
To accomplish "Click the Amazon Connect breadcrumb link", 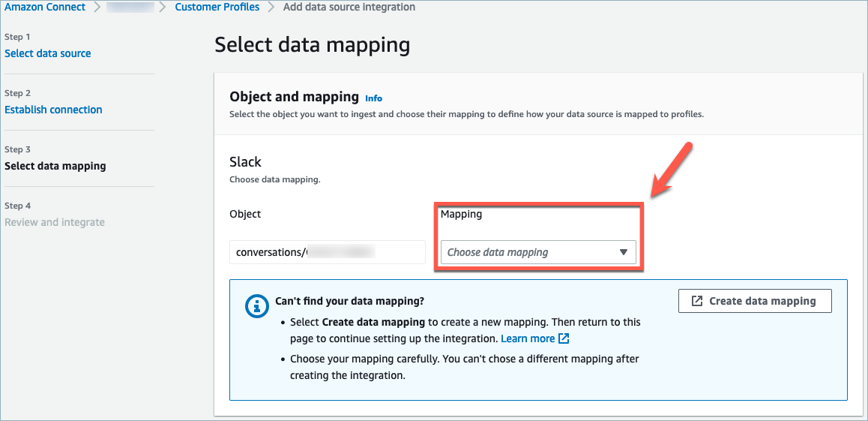I will tap(45, 7).
